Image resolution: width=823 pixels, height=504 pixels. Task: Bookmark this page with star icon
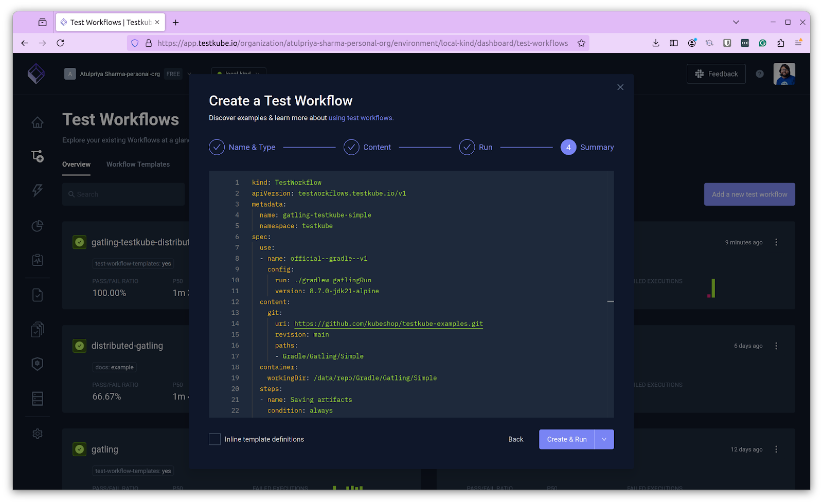pos(581,43)
